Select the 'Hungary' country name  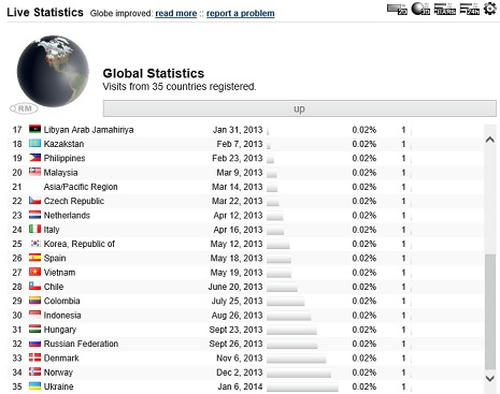click(x=60, y=330)
